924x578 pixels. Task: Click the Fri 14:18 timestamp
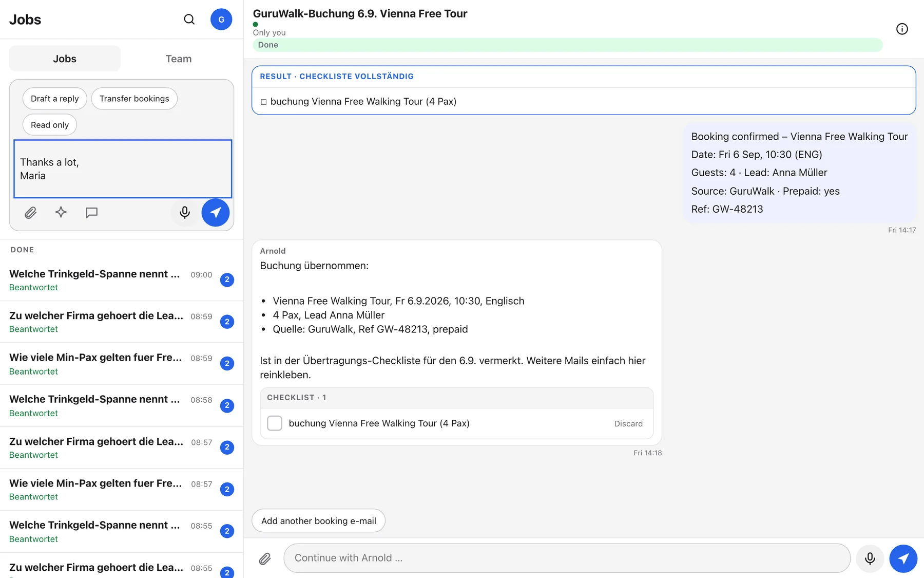[647, 453]
